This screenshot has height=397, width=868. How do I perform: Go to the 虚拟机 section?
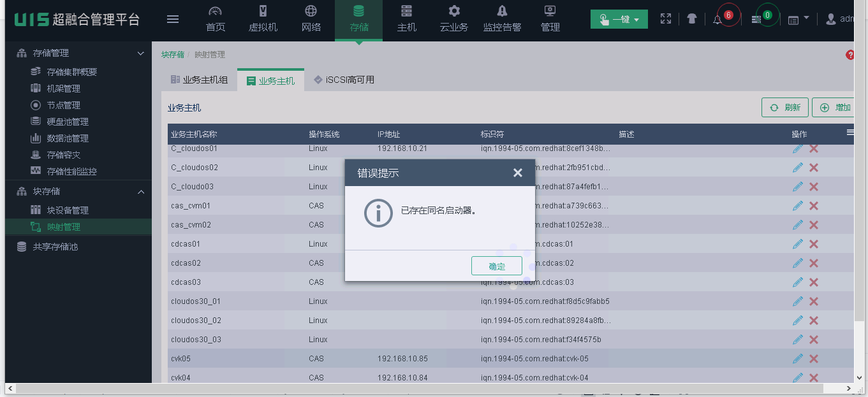click(263, 19)
